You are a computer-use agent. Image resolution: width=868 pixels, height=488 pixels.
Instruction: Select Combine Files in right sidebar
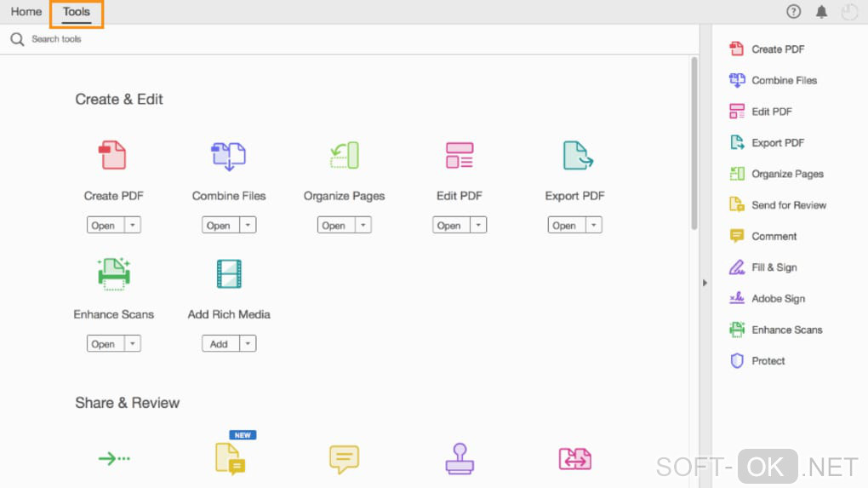point(774,80)
